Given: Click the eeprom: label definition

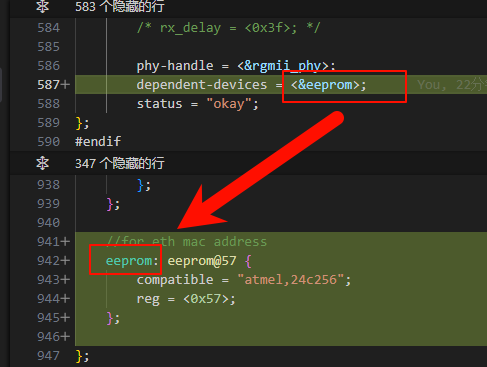Looking at the screenshot, I should pyautogui.click(x=132, y=261).
